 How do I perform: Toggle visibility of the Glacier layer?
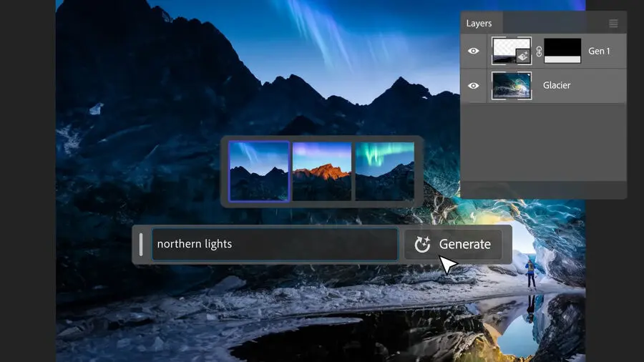coord(474,86)
